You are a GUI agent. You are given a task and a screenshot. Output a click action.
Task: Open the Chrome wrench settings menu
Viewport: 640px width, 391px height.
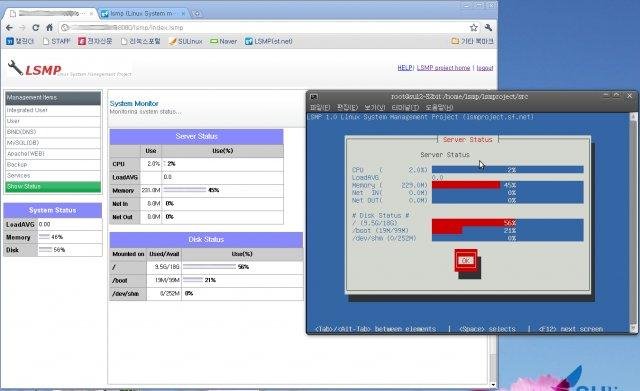[488, 27]
